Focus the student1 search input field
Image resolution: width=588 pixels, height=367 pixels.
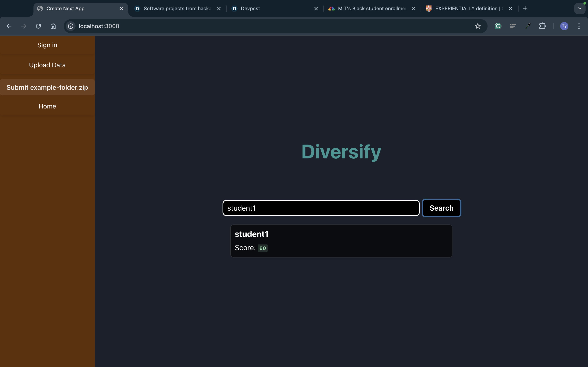coord(321,208)
